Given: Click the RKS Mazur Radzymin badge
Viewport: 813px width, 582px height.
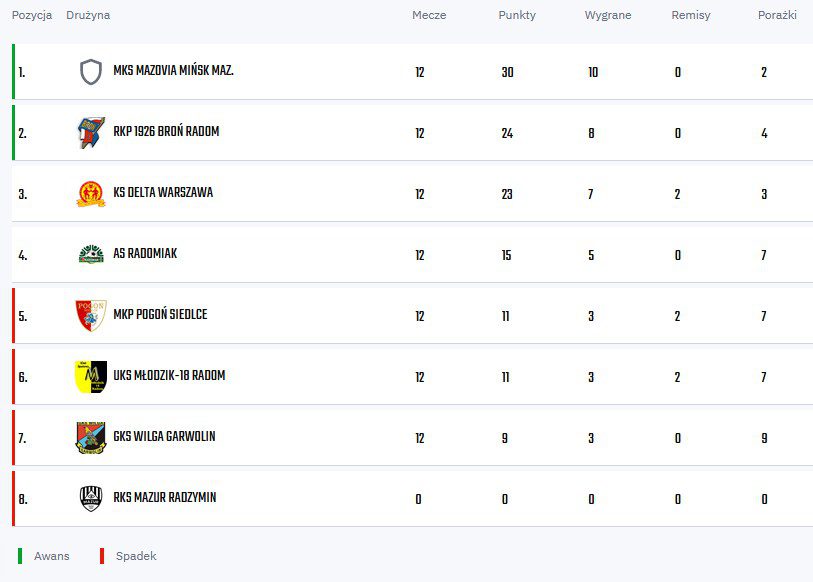Looking at the screenshot, I should pos(91,498).
